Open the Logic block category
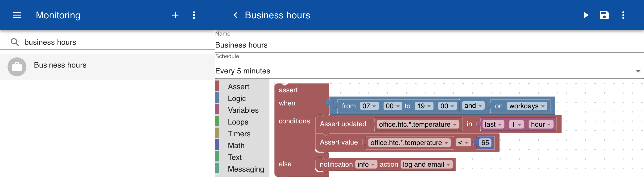 point(237,98)
